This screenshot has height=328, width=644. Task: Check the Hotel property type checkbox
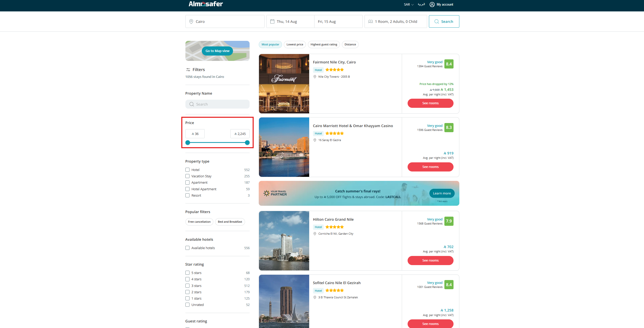(x=187, y=170)
